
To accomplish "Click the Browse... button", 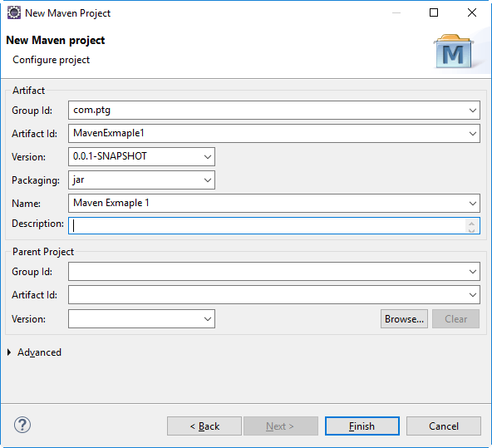I will coord(404,319).
